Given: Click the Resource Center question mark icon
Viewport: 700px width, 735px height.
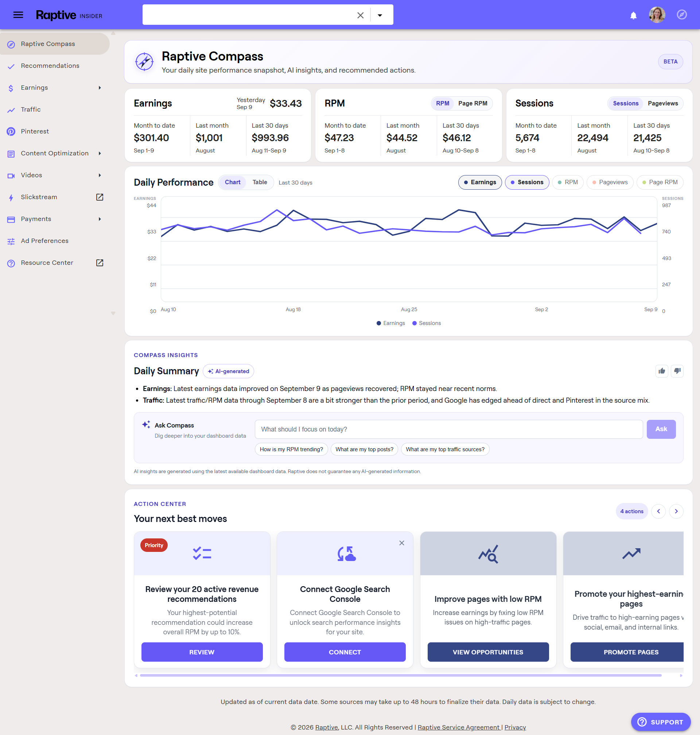Looking at the screenshot, I should coord(11,263).
